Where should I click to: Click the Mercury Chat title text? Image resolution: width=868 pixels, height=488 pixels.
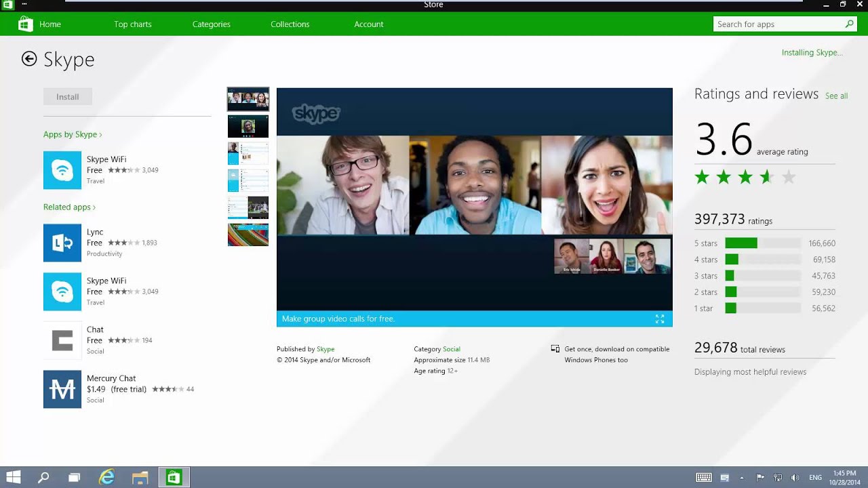pos(111,378)
